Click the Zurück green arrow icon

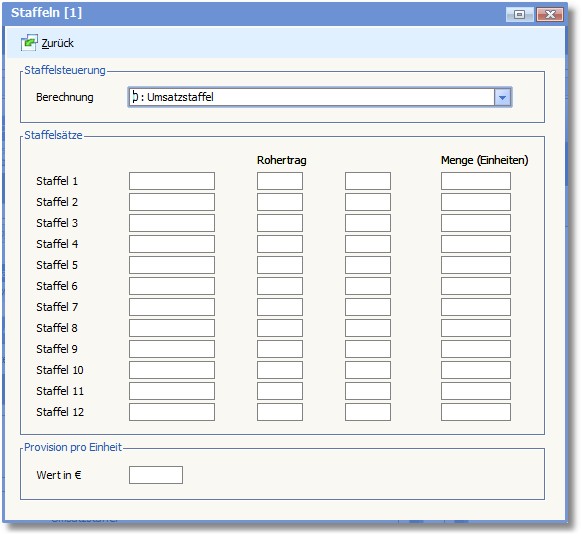point(29,43)
